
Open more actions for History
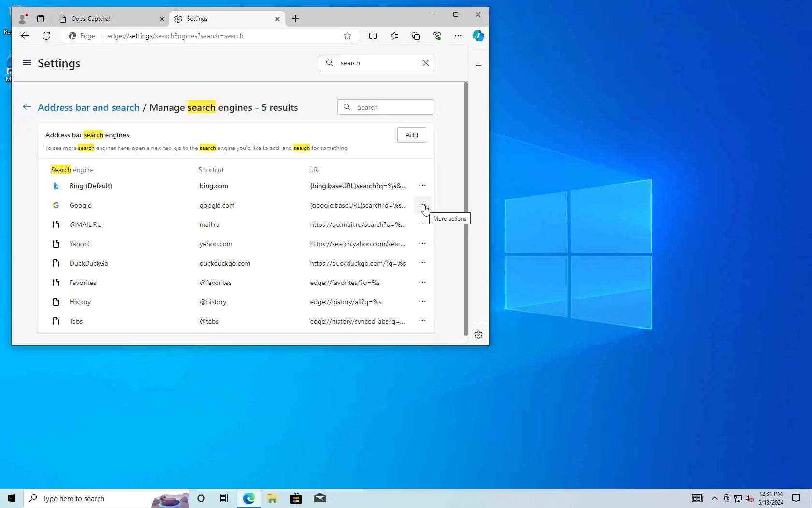coord(422,302)
